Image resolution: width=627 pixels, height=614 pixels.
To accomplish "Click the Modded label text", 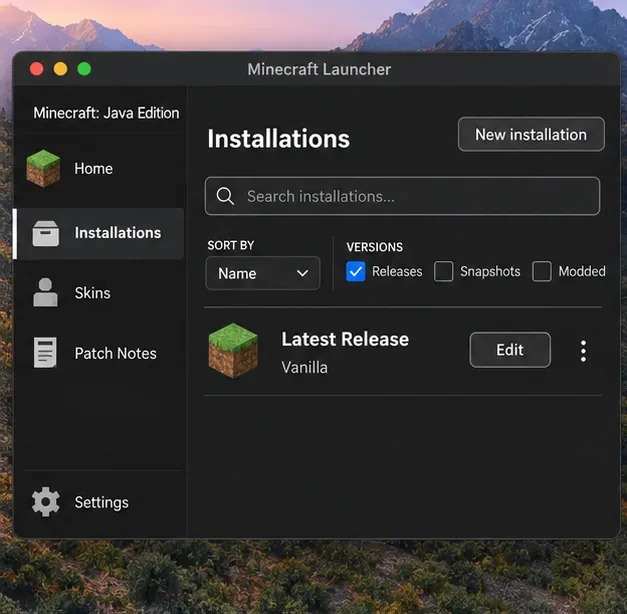I will (x=582, y=272).
